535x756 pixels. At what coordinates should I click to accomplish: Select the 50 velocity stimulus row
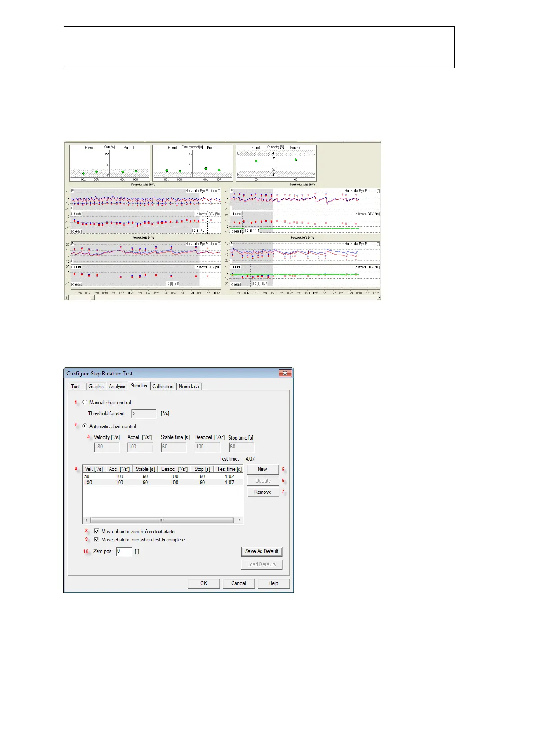pyautogui.click(x=163, y=476)
